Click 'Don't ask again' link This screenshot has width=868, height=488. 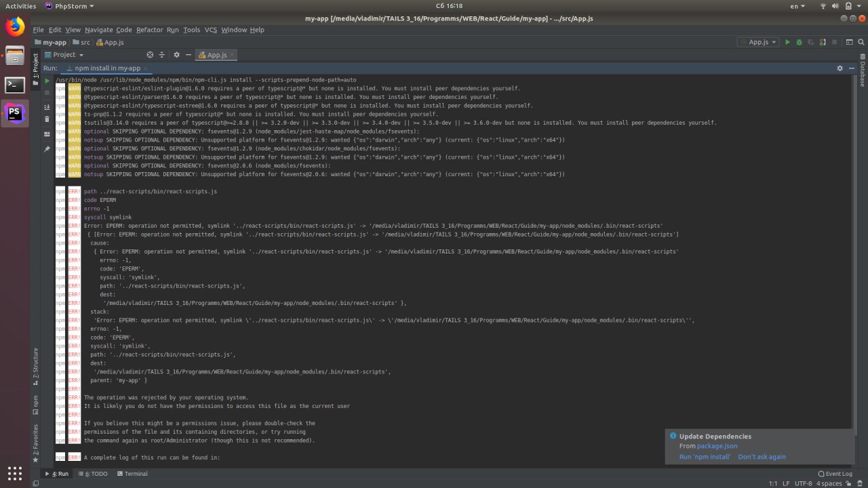pyautogui.click(x=762, y=457)
